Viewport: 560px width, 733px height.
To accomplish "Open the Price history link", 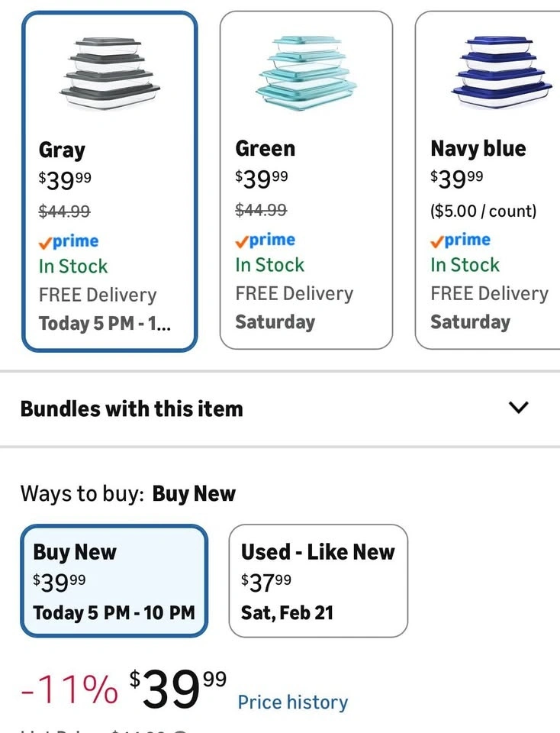I will [292, 702].
